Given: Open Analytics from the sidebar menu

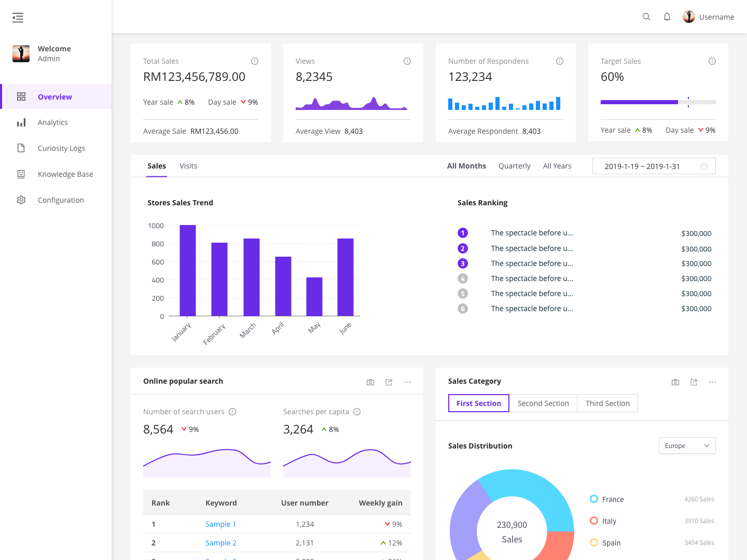Looking at the screenshot, I should (x=52, y=122).
